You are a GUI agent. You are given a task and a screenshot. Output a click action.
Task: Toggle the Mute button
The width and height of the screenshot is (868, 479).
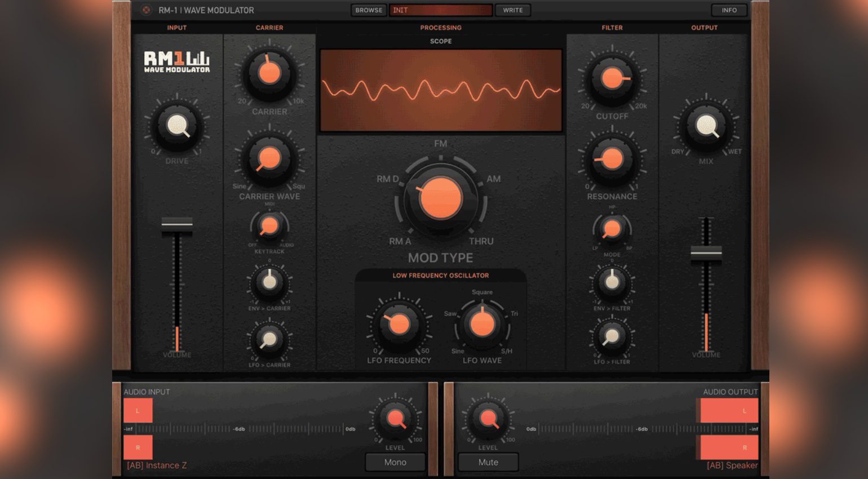tap(488, 462)
